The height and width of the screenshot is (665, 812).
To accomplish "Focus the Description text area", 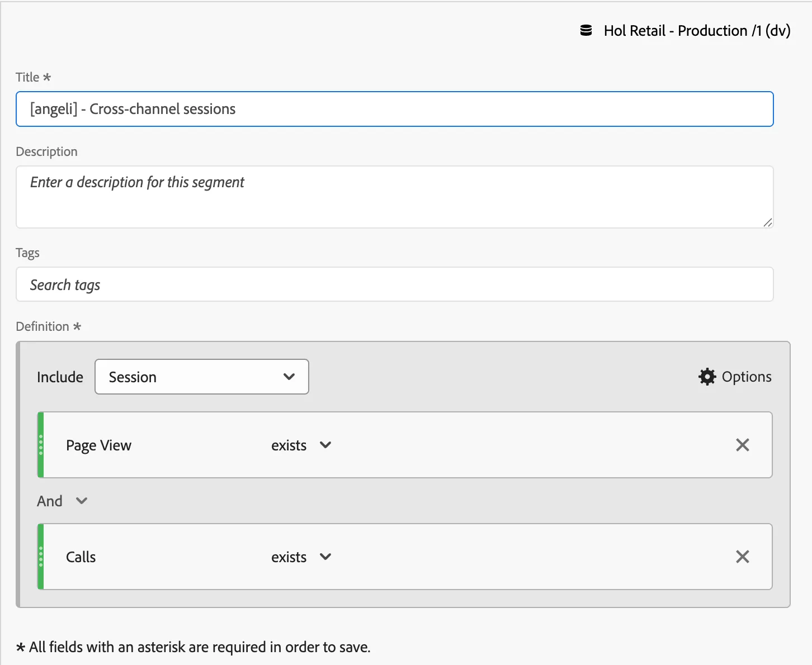I will (x=395, y=197).
